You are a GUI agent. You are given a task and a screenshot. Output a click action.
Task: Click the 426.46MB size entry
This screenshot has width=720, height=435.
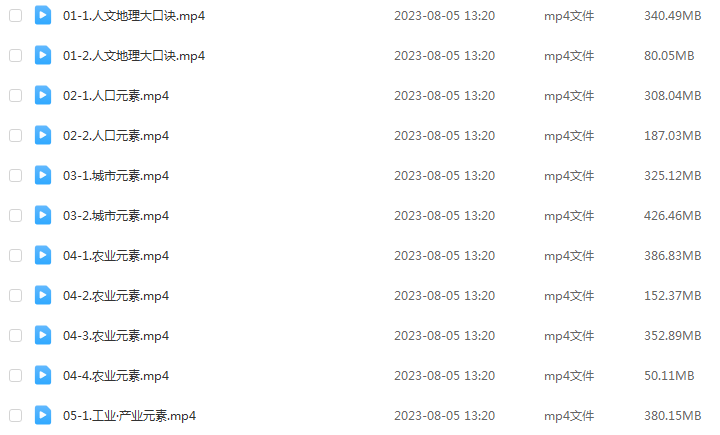[x=672, y=215]
